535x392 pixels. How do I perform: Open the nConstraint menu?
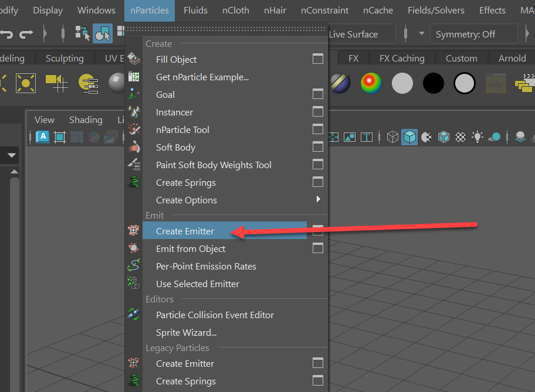tap(324, 11)
